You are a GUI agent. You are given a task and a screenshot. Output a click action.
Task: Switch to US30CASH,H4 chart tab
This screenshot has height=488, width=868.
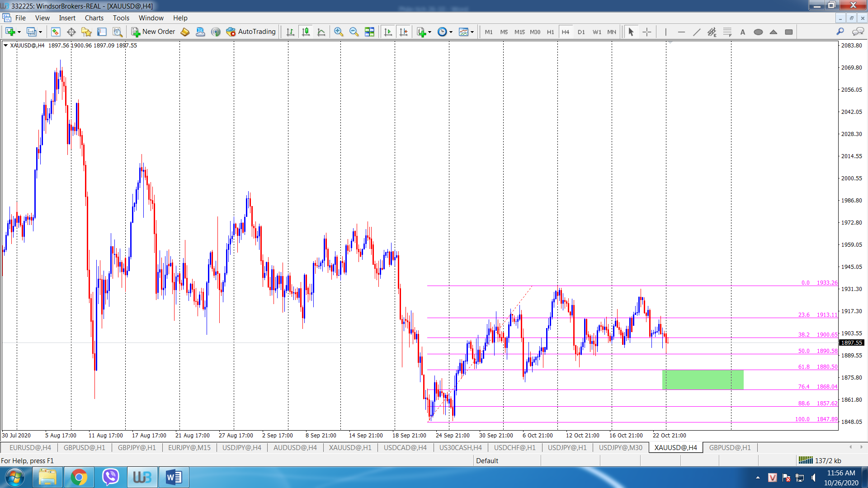(460, 448)
